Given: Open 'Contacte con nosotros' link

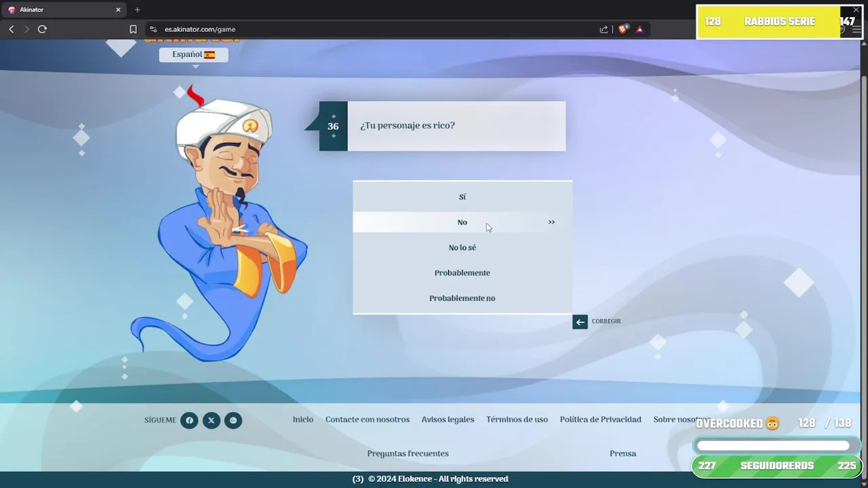Looking at the screenshot, I should (x=368, y=420).
